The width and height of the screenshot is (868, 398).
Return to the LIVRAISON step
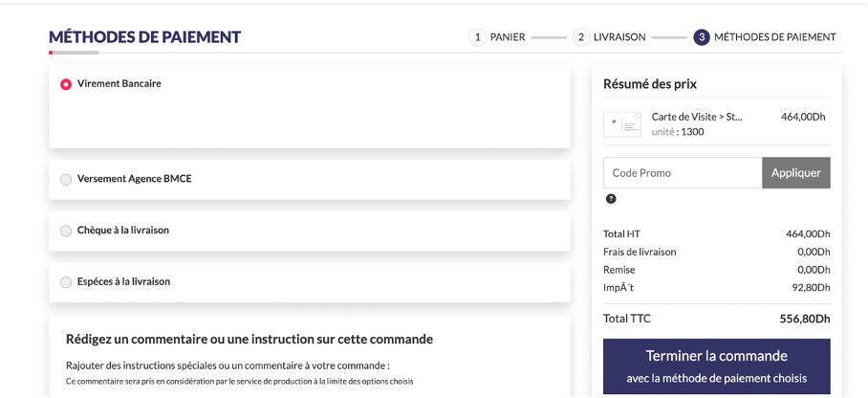618,37
